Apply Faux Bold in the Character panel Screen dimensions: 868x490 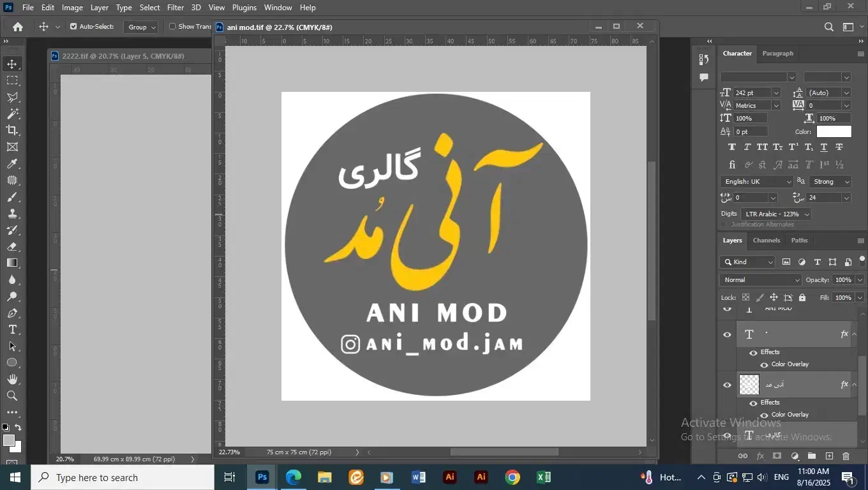(732, 147)
